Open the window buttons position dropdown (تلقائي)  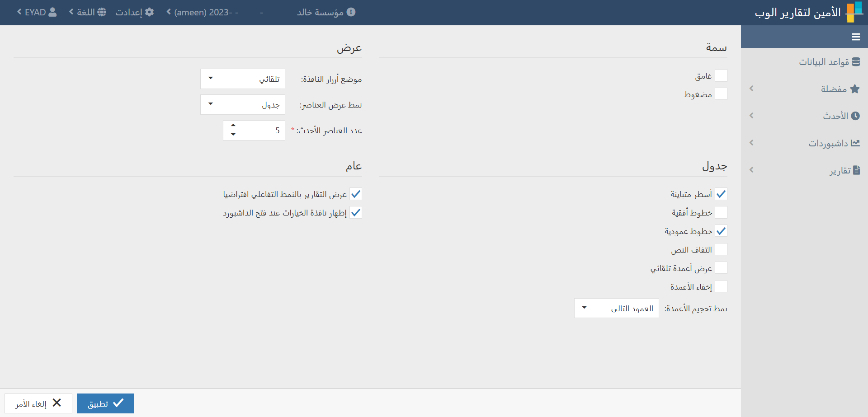coord(243,79)
